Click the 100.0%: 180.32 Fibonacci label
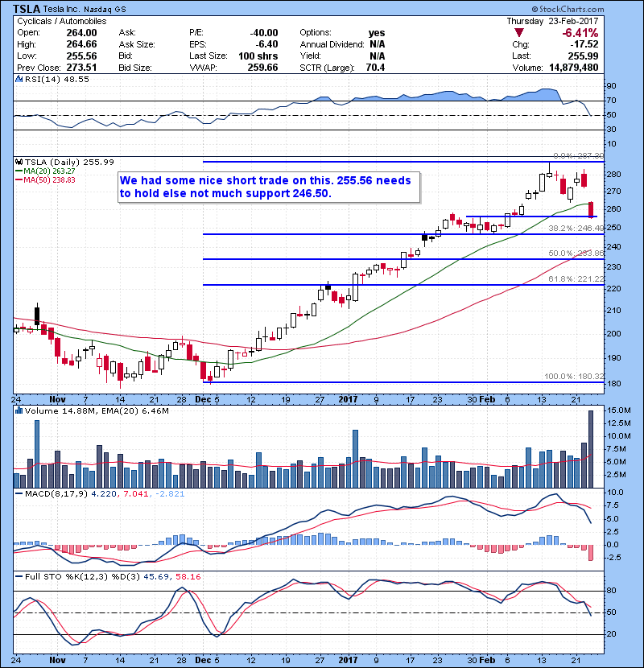This screenshot has width=644, height=668. click(574, 376)
